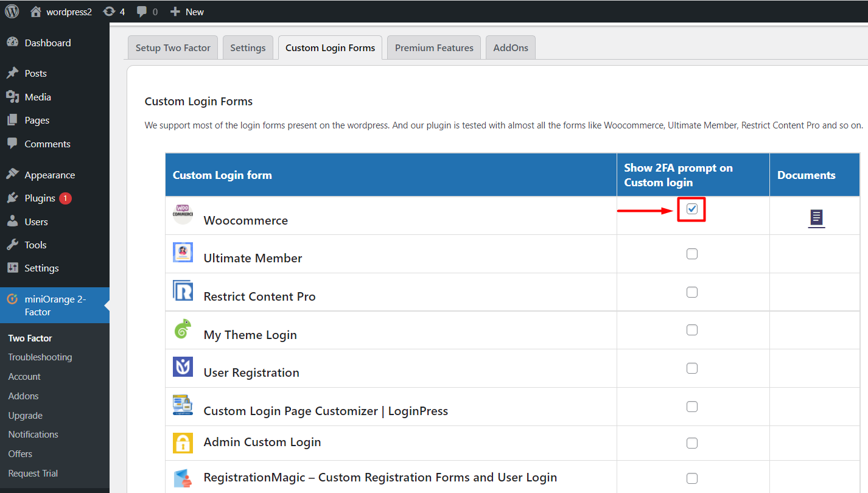Uncheck the Woocommerce 2FA prompt checkbox
The height and width of the screenshot is (493, 868).
point(692,209)
